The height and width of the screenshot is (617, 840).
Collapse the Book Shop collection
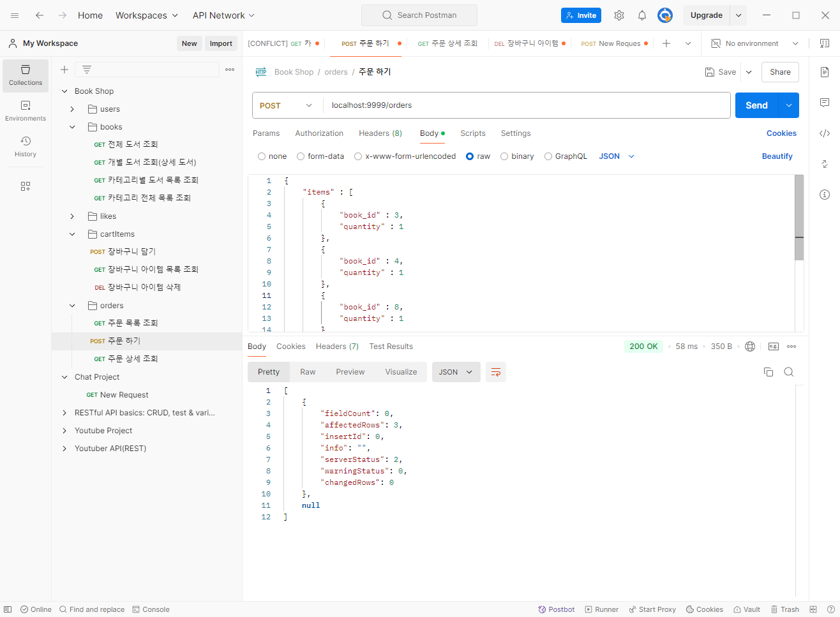tap(64, 91)
